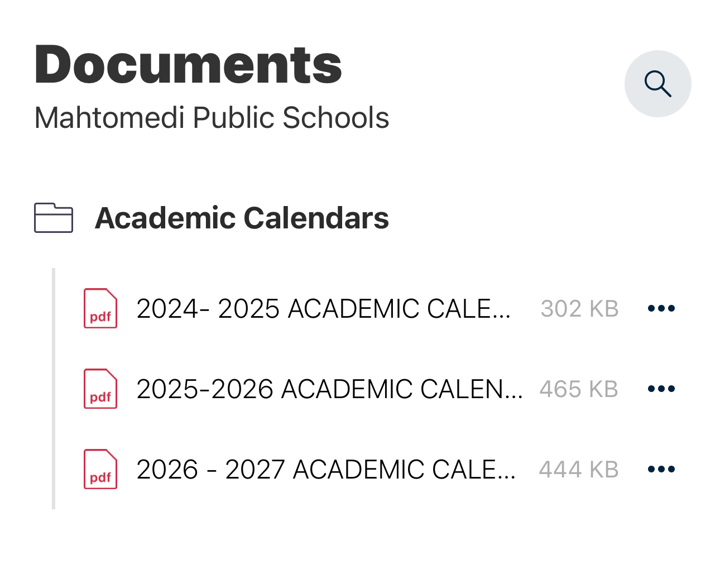The height and width of the screenshot is (588, 720).
Task: Click the 2026-2027 calendar PDF icon
Action: (100, 469)
